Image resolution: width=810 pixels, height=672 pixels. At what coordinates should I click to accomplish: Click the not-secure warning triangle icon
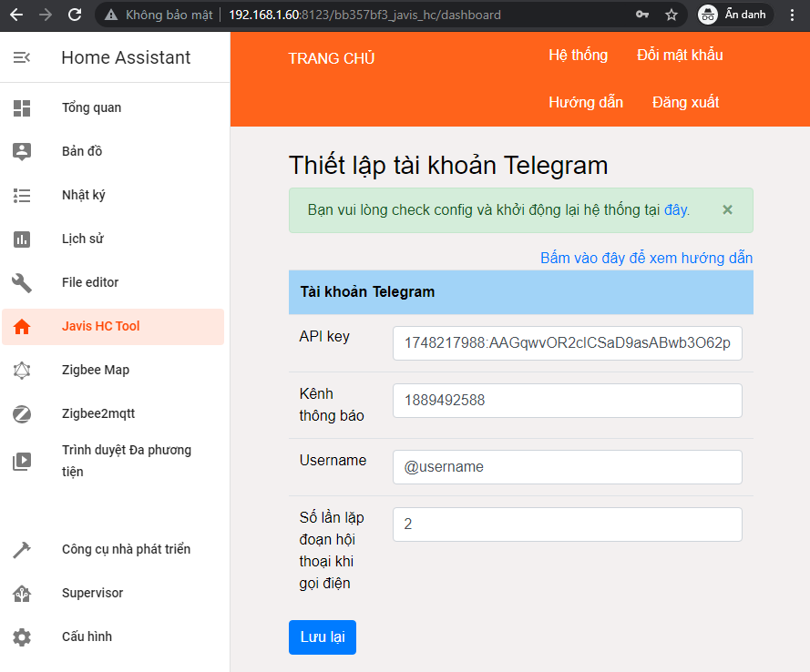tap(111, 15)
